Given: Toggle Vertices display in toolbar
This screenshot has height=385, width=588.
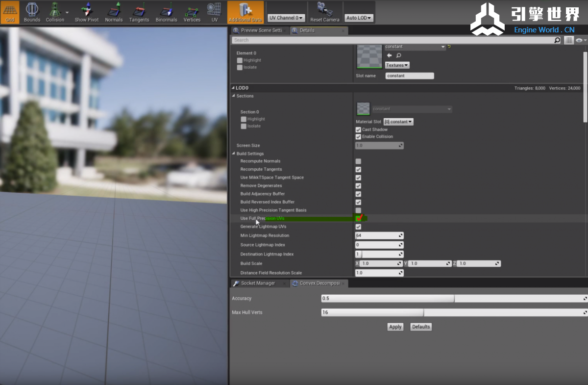Looking at the screenshot, I should (192, 12).
